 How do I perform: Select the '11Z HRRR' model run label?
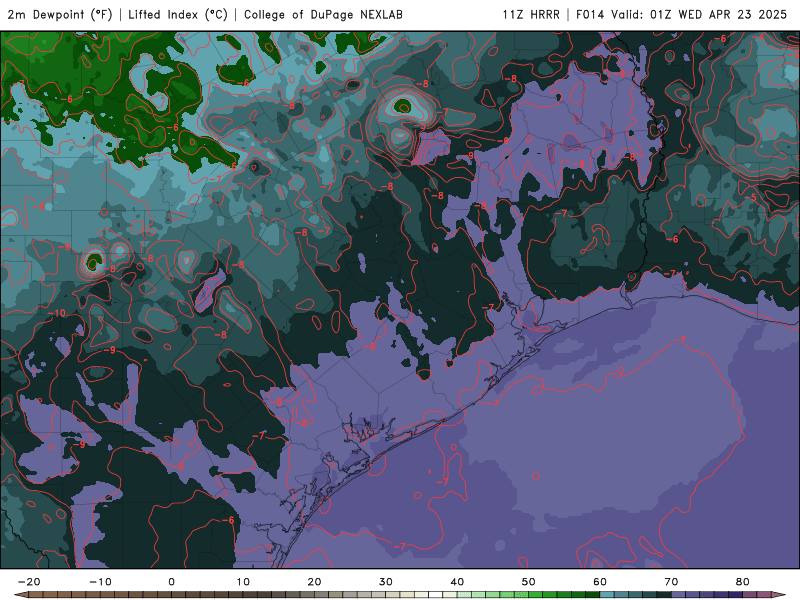coord(531,14)
